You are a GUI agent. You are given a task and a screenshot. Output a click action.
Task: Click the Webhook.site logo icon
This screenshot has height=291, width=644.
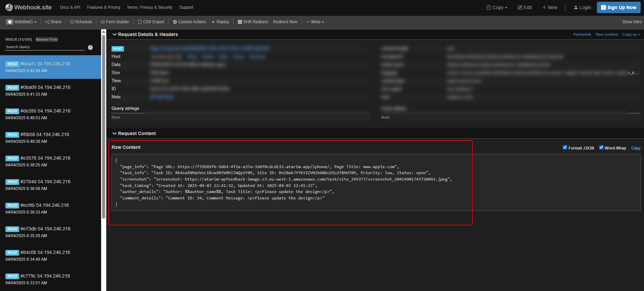click(9, 7)
